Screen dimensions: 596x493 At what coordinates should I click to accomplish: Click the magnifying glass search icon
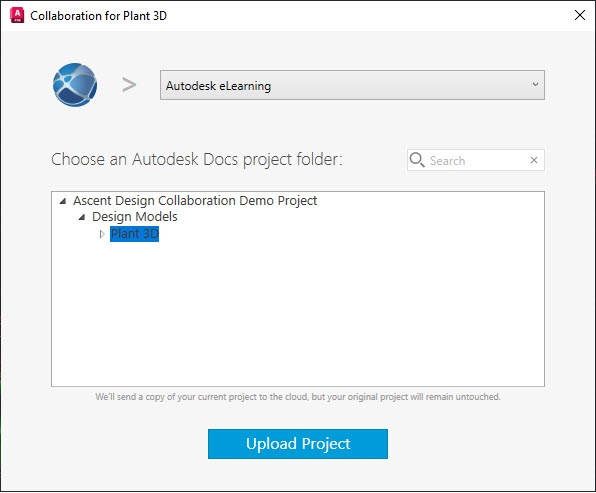point(417,160)
